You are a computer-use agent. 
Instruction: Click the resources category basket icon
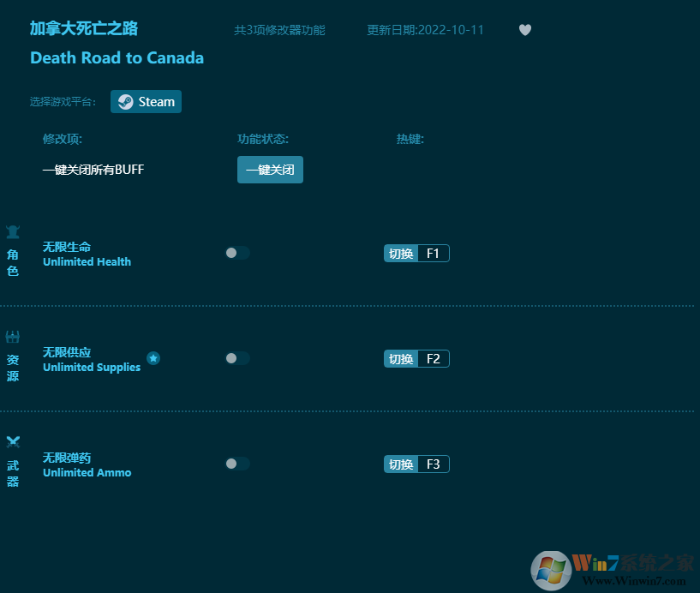pyautogui.click(x=13, y=336)
